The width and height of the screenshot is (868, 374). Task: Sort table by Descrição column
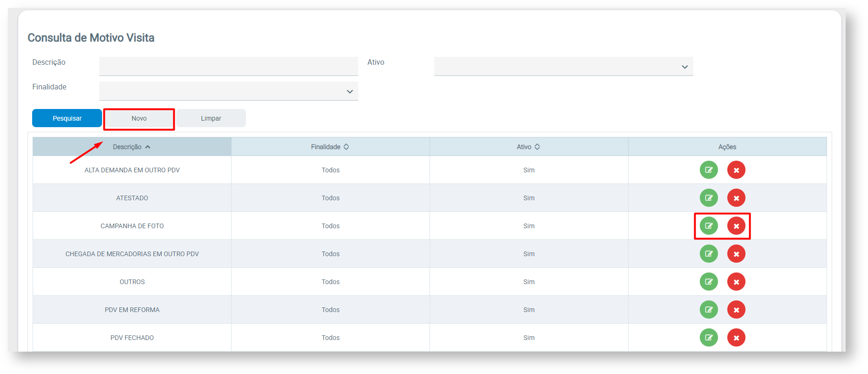click(132, 147)
